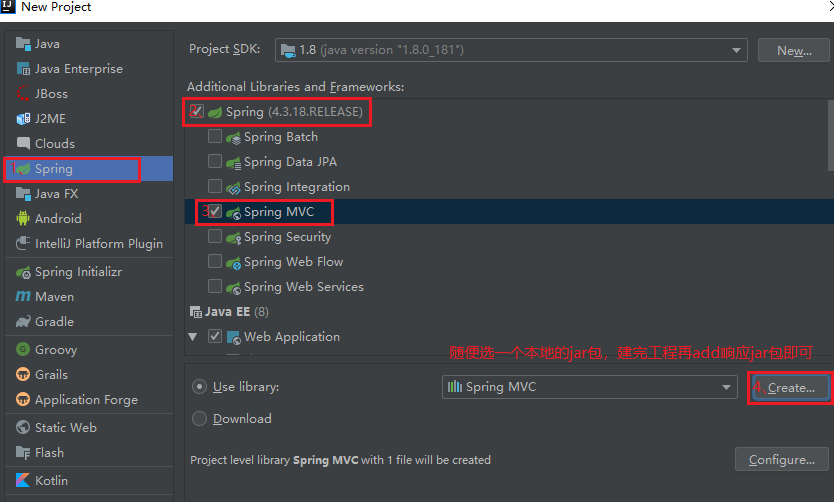Image resolution: width=834 pixels, height=502 pixels.
Task: Select the IntelliJ Platform Plugin icon
Action: pyautogui.click(x=23, y=244)
